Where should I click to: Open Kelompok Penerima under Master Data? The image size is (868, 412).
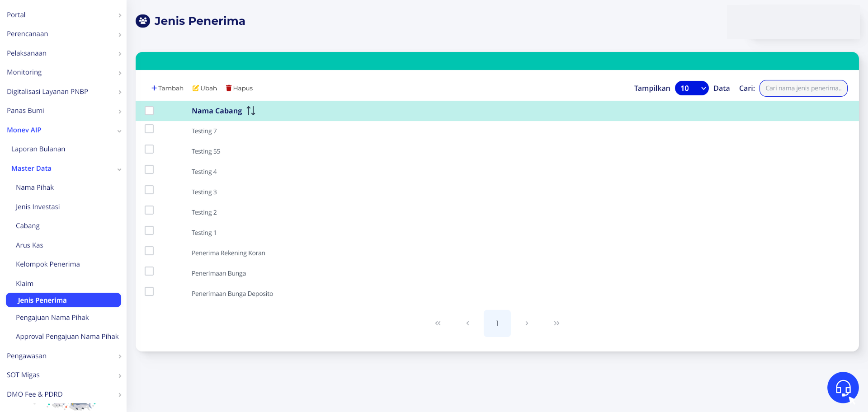48,264
